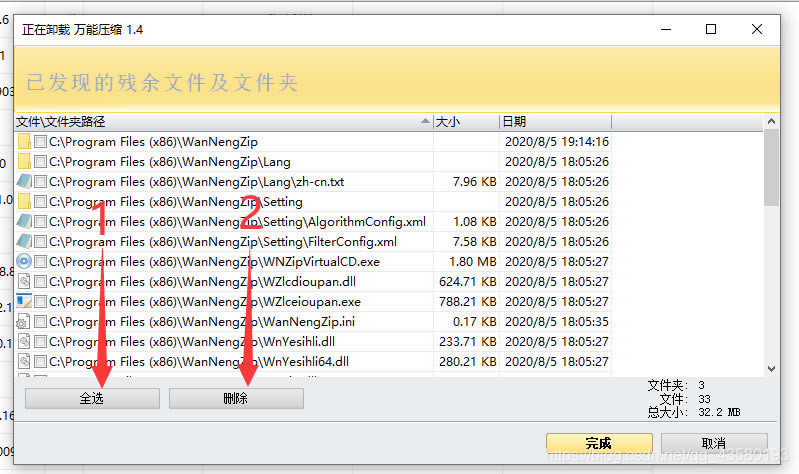Click the INI icon for WanNengZip.ini
The height and width of the screenshot is (474, 799).
click(24, 321)
